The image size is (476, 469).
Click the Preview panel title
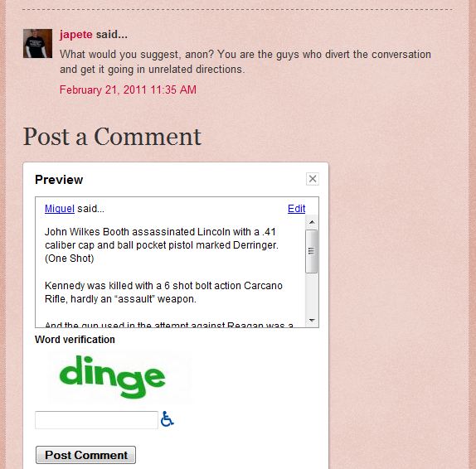tap(59, 180)
